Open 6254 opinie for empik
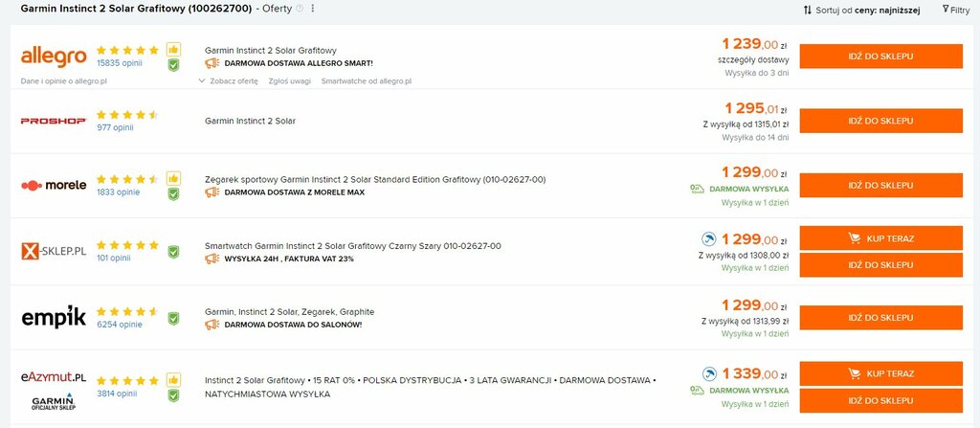Screen dimensions: 980x428 tap(120, 325)
